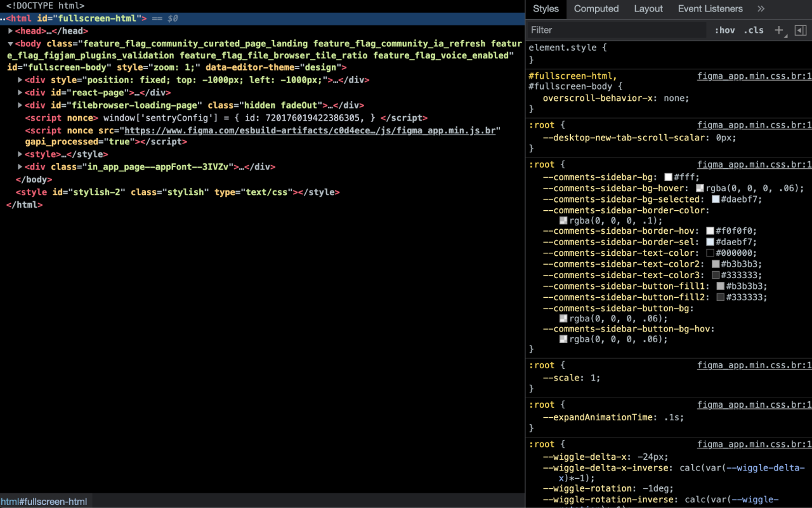
Task: Expand the head element in the DOM tree
Action: coord(10,30)
